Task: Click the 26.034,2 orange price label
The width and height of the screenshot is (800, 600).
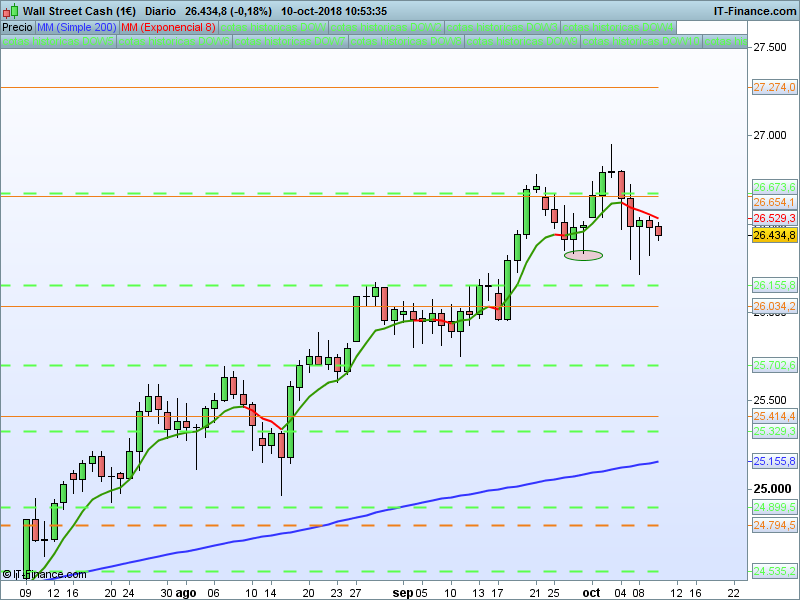Action: click(774, 306)
